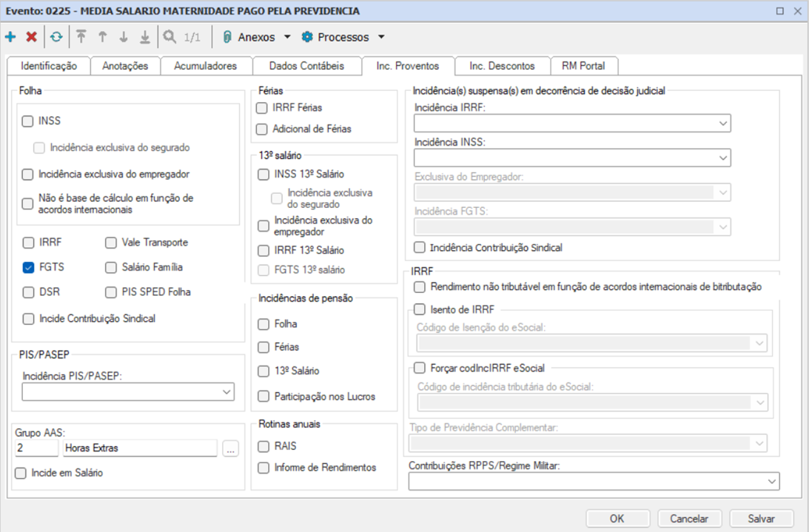Expand Contribuições RPPS/Regime Militar dropdown
Screen dimensions: 809x532
tap(772, 482)
